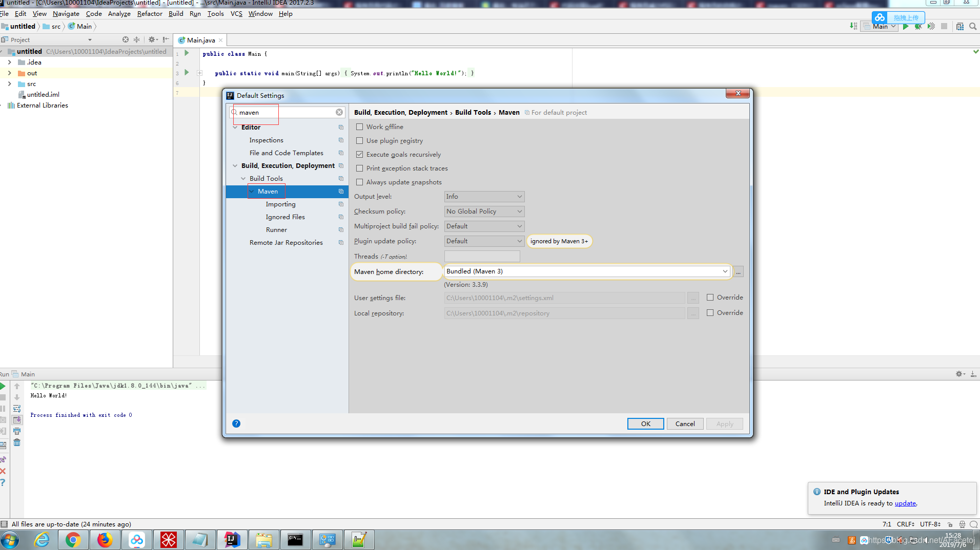Open the file explorer taskbar icon

(x=263, y=540)
